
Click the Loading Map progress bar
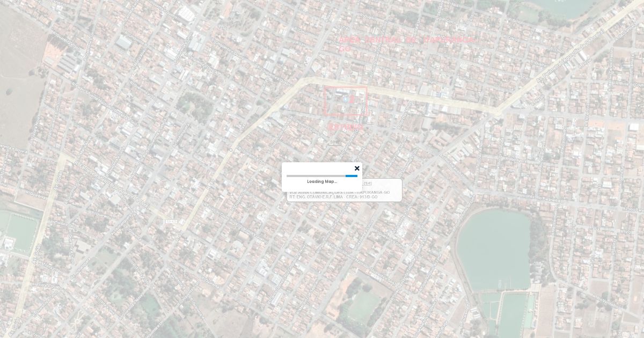pos(321,176)
